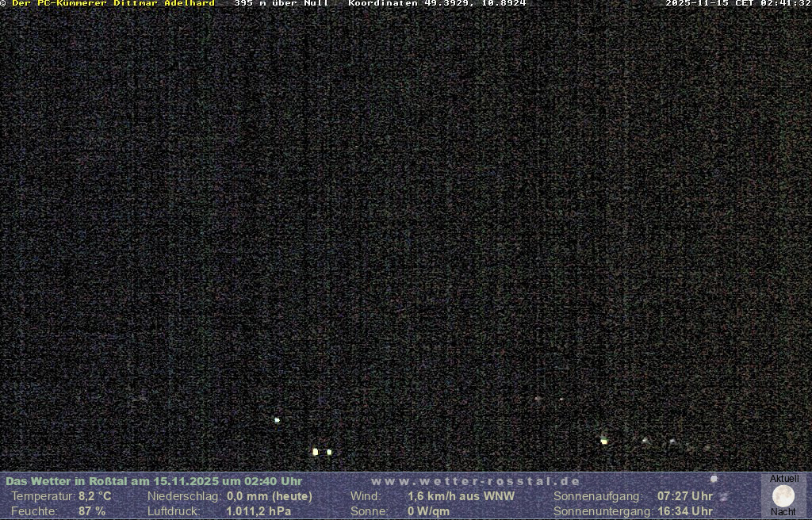Click the single bright light left of center
The width and height of the screenshot is (812, 520).
[x=277, y=420]
